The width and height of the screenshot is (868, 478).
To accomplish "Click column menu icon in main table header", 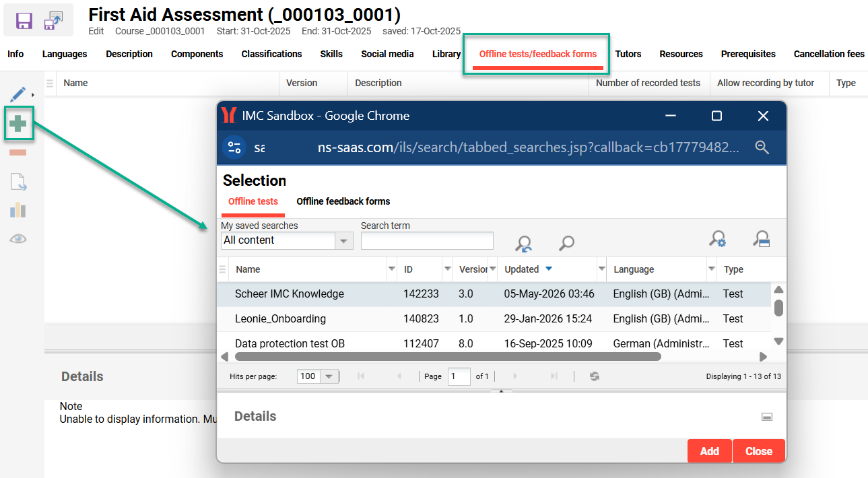I will tap(50, 83).
